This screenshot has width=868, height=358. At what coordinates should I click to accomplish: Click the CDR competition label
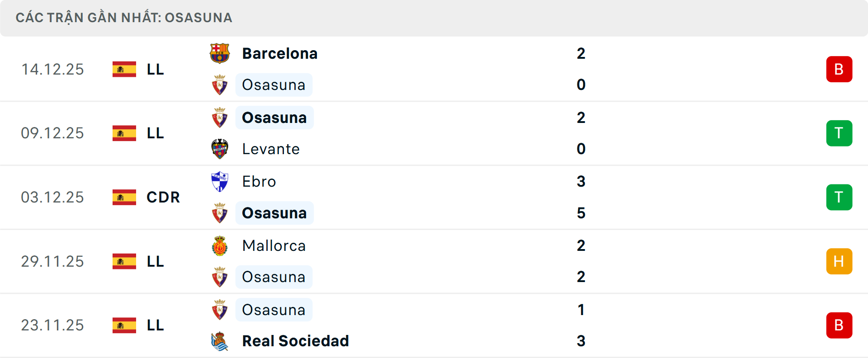163,197
